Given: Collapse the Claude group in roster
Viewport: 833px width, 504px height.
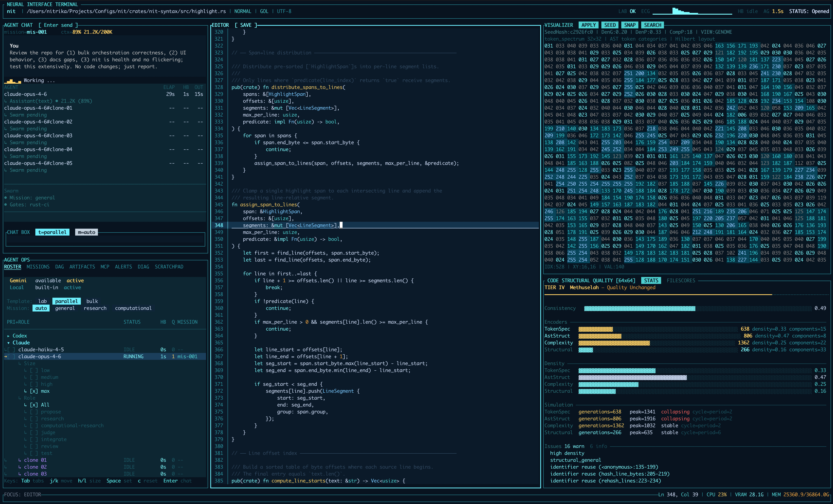Looking at the screenshot, I should [9, 343].
